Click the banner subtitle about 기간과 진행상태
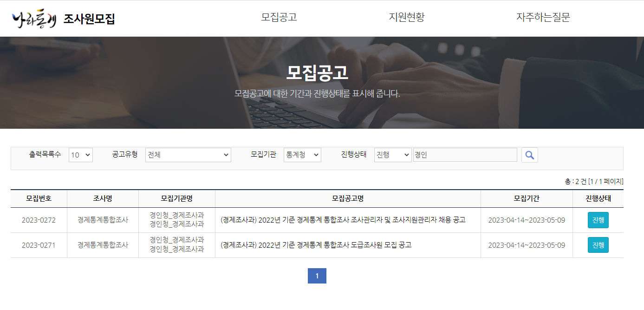644x310 pixels. (x=317, y=93)
